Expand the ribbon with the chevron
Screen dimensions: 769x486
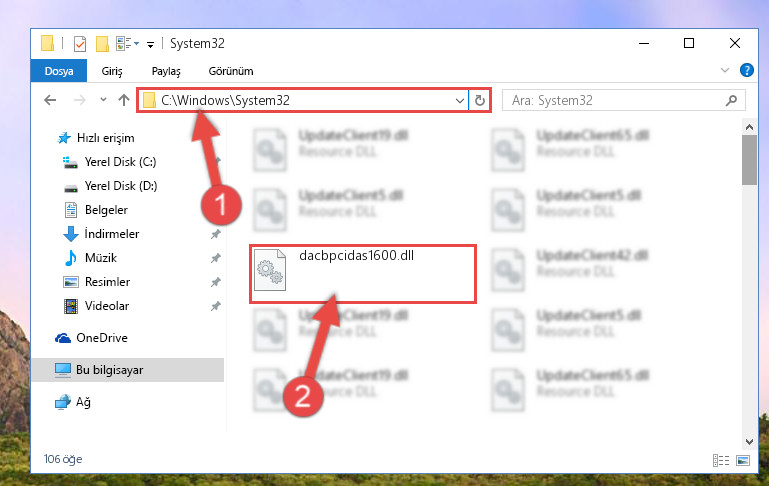[725, 70]
